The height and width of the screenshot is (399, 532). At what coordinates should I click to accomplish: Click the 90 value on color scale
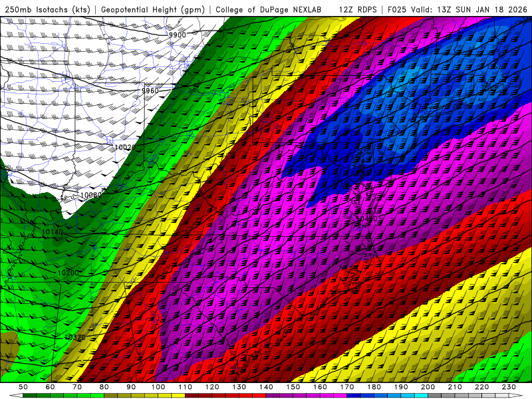click(131, 387)
